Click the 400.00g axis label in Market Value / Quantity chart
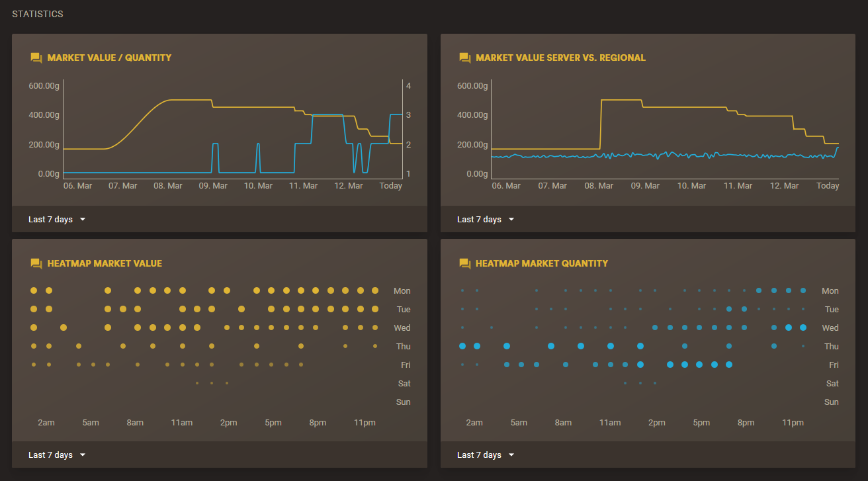Viewport: 868px width, 481px height. point(44,115)
